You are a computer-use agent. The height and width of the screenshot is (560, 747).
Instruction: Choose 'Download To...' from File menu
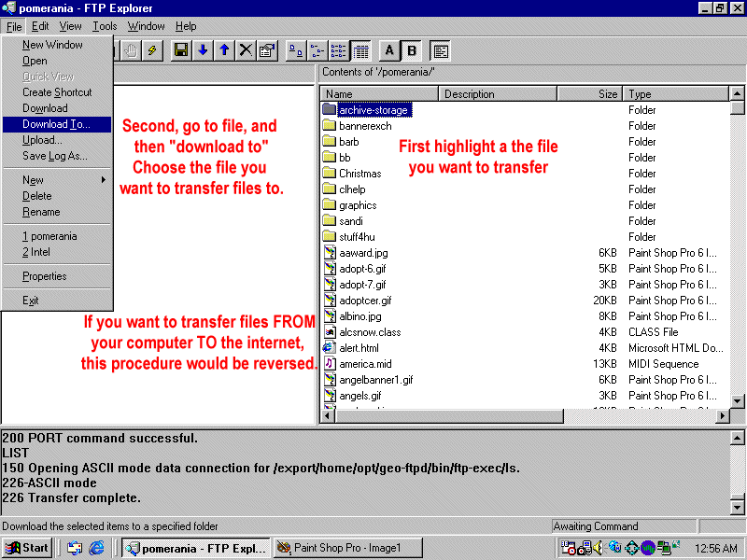[56, 124]
